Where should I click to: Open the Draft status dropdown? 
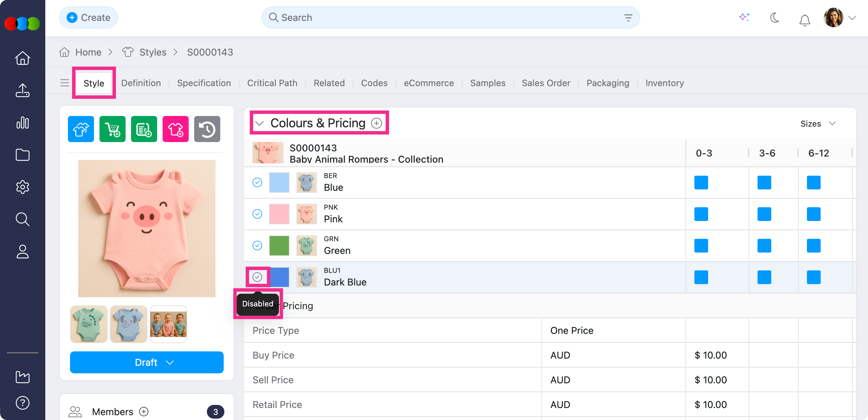tap(147, 362)
